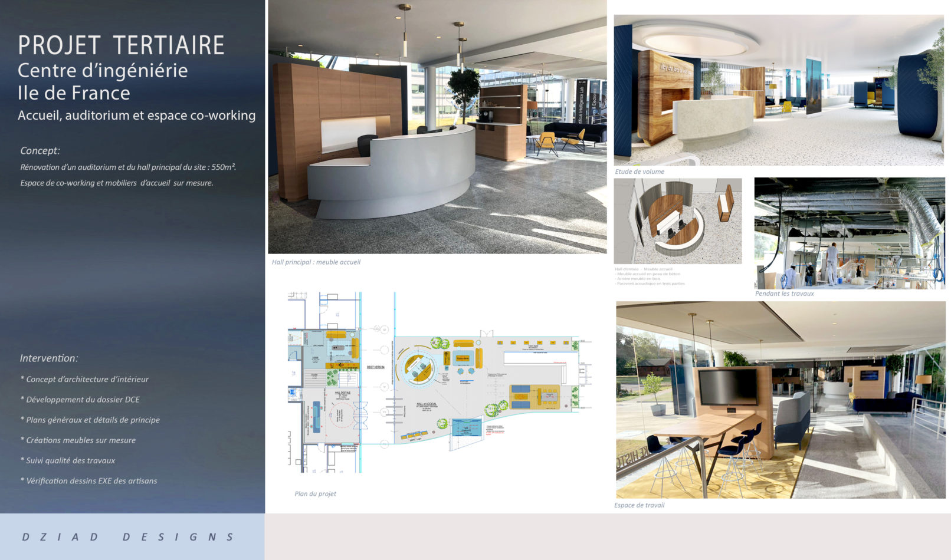The width and height of the screenshot is (951, 560).
Task: Open the main hall reception desk photo
Action: [437, 127]
